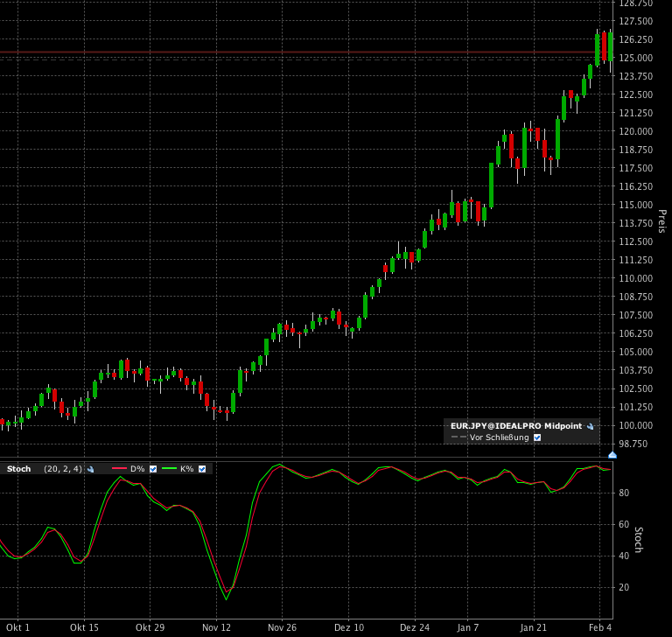Click the dashed Vor Schließung legend swatch
This screenshot has width=672, height=637.
458,437
